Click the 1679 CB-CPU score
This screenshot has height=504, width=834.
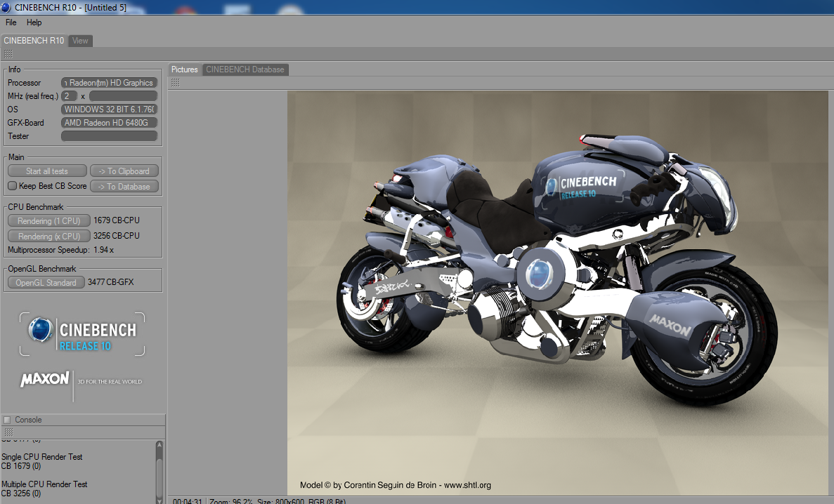[117, 220]
